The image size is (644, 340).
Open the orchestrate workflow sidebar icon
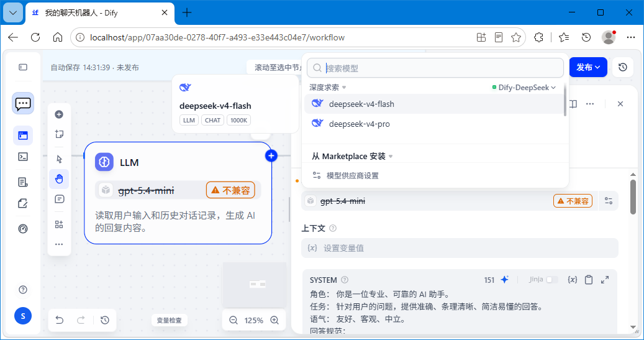(23, 136)
